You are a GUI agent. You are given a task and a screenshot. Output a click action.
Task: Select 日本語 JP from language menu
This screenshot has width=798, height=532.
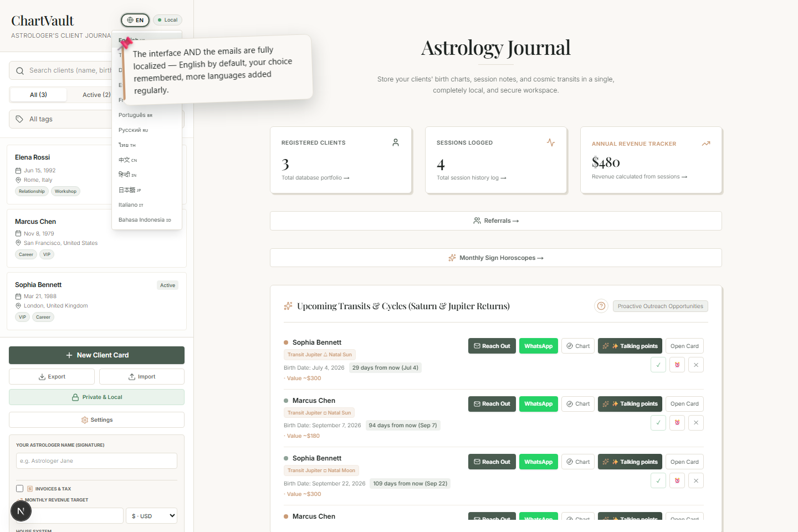[147, 190]
